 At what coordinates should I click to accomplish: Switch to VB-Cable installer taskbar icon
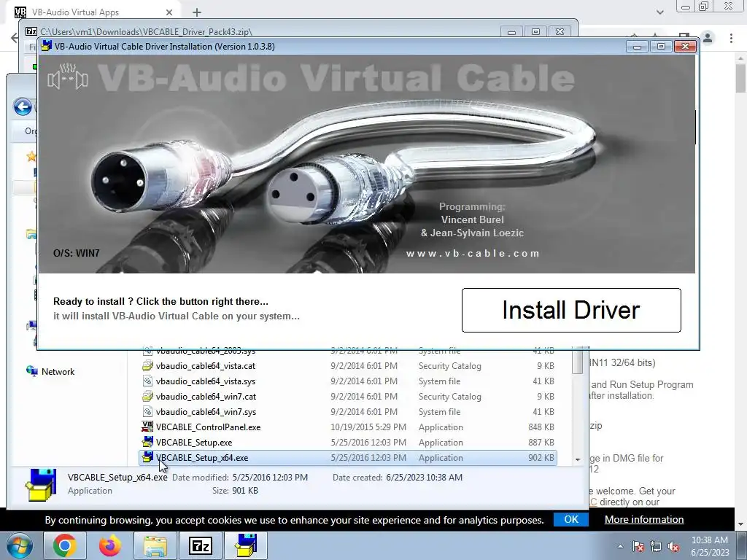pos(246,545)
